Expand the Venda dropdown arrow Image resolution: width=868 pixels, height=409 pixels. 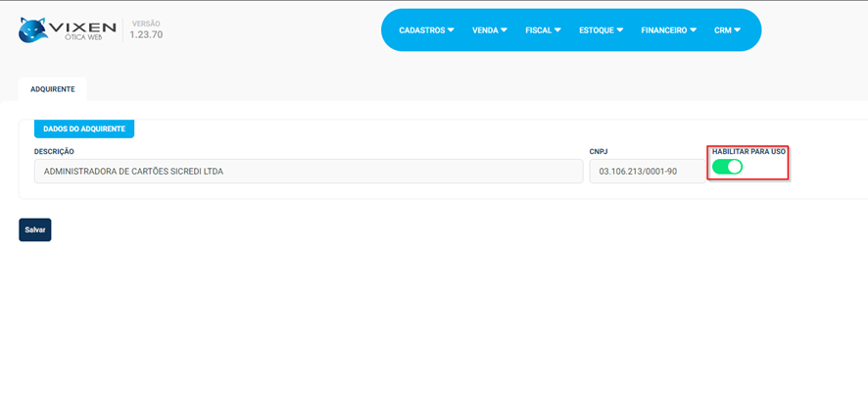click(504, 30)
